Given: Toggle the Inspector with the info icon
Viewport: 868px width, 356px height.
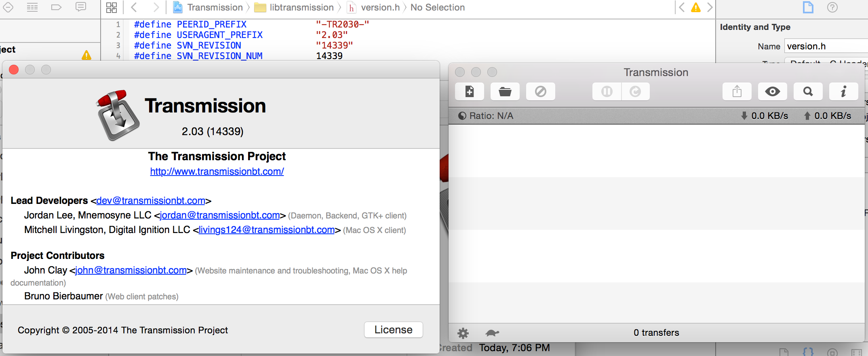Looking at the screenshot, I should (844, 91).
